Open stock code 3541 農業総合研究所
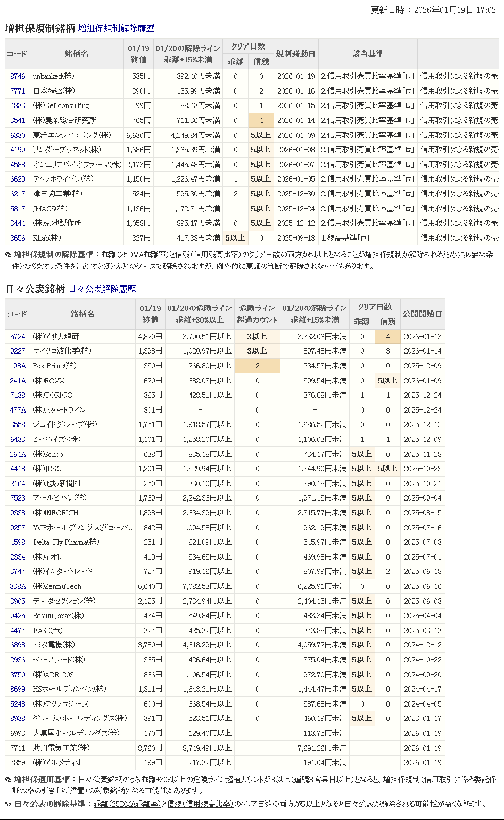Viewport: 504px width, 820px height. click(x=18, y=120)
